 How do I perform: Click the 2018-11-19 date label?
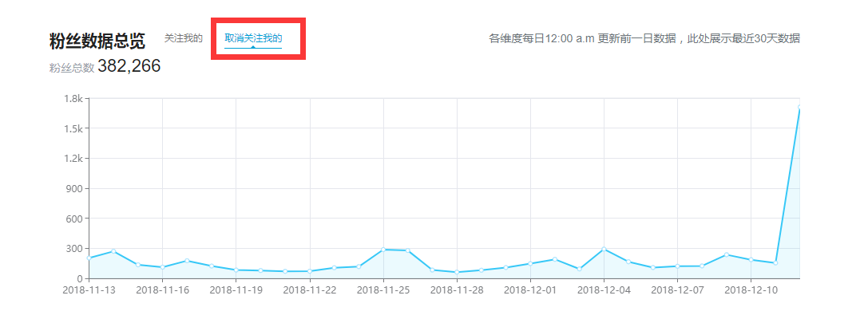click(236, 290)
